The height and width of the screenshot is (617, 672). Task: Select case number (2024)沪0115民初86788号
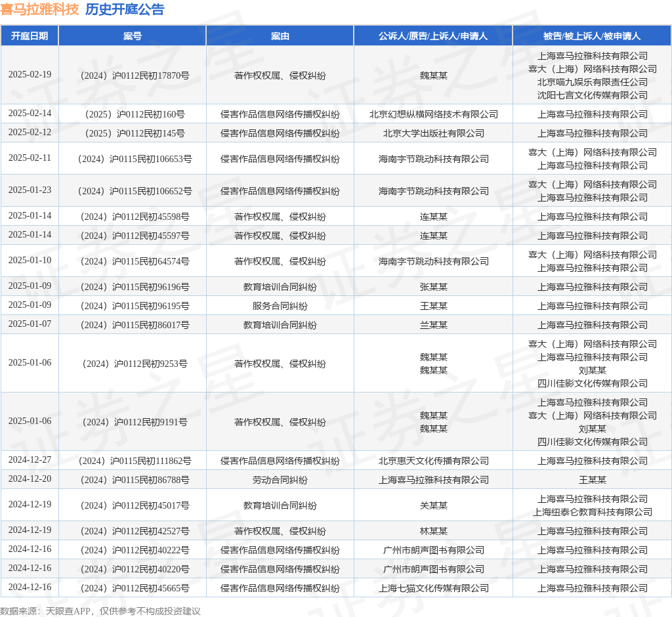135,480
